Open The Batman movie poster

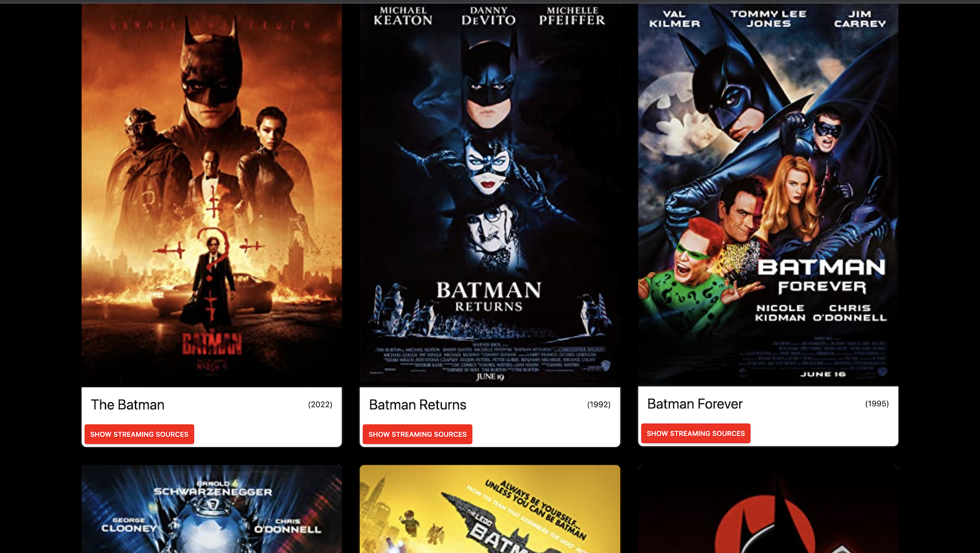point(212,194)
